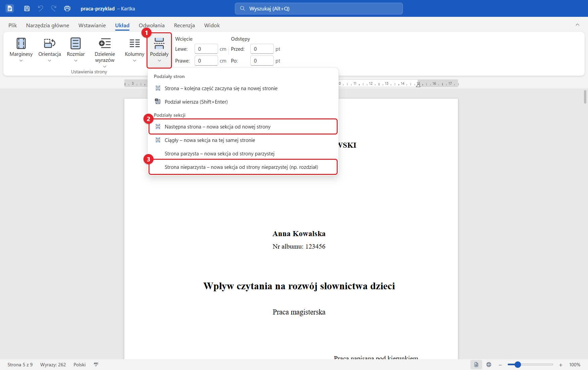Click the Polski language status button
The width and height of the screenshot is (588, 370).
[x=80, y=365]
